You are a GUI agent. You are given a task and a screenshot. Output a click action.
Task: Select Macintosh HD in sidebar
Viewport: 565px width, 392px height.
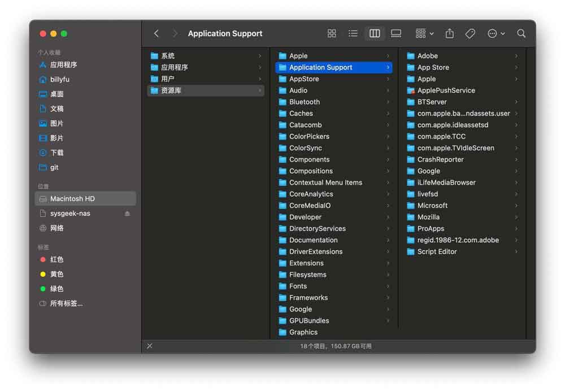72,199
